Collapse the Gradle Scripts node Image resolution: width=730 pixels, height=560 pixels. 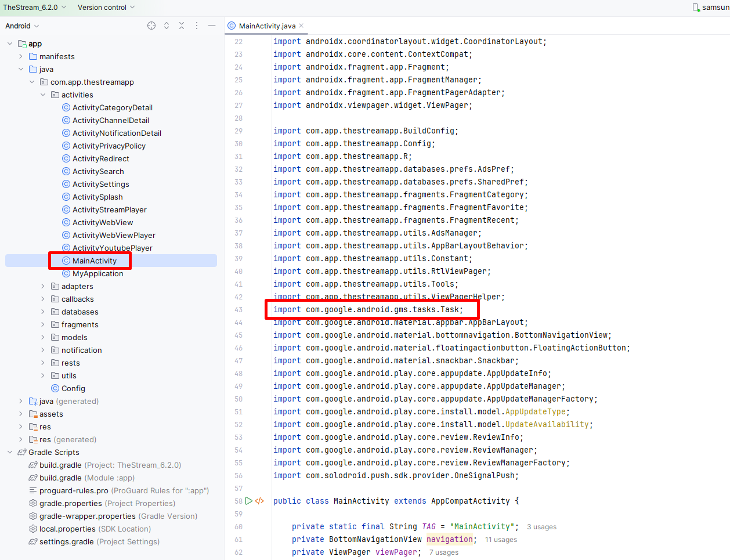10,452
